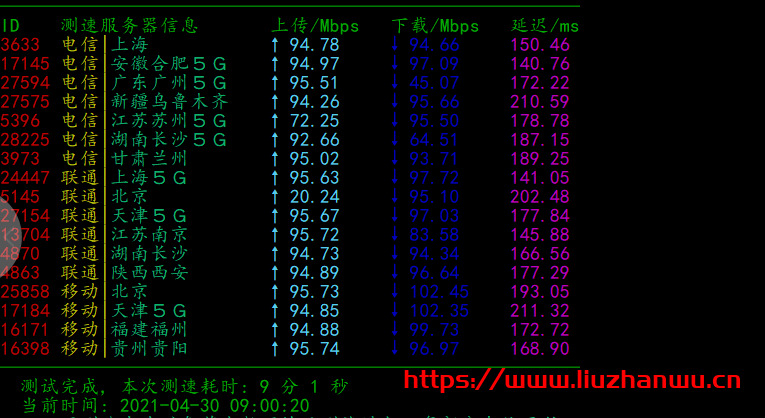Click the 当前时间 timestamp line

(x=165, y=406)
